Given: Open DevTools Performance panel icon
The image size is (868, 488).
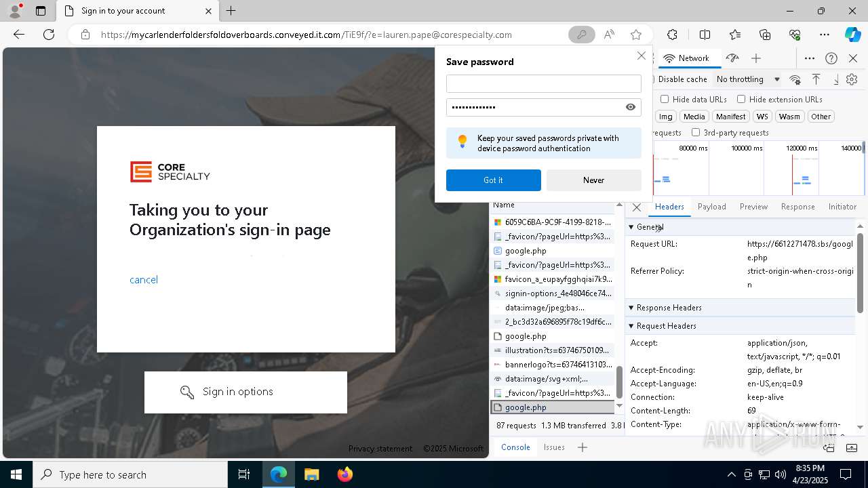Looking at the screenshot, I should [x=732, y=58].
